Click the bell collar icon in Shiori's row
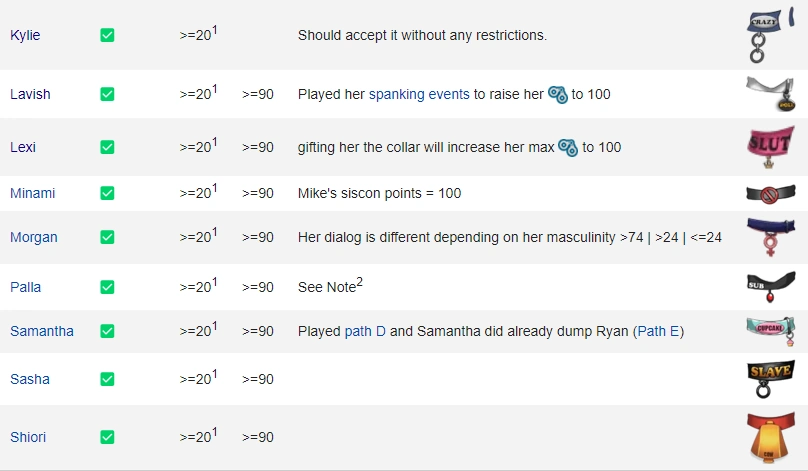This screenshot has height=471, width=808. coord(770,436)
